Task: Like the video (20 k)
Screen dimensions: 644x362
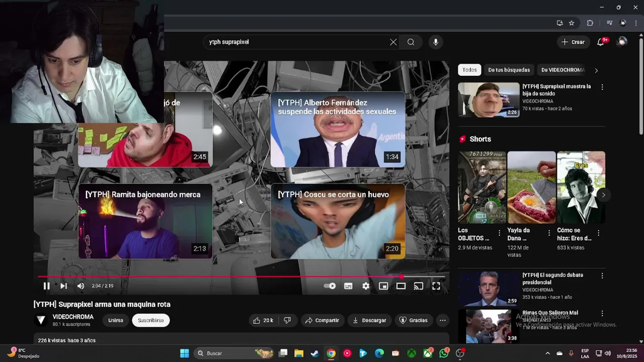Action: pyautogui.click(x=263, y=320)
